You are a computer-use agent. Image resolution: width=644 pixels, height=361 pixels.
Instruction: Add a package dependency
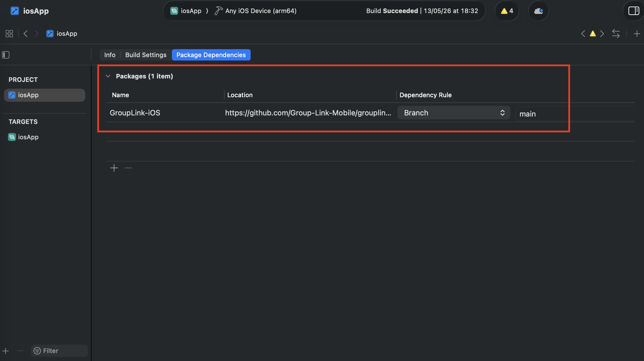(x=114, y=168)
